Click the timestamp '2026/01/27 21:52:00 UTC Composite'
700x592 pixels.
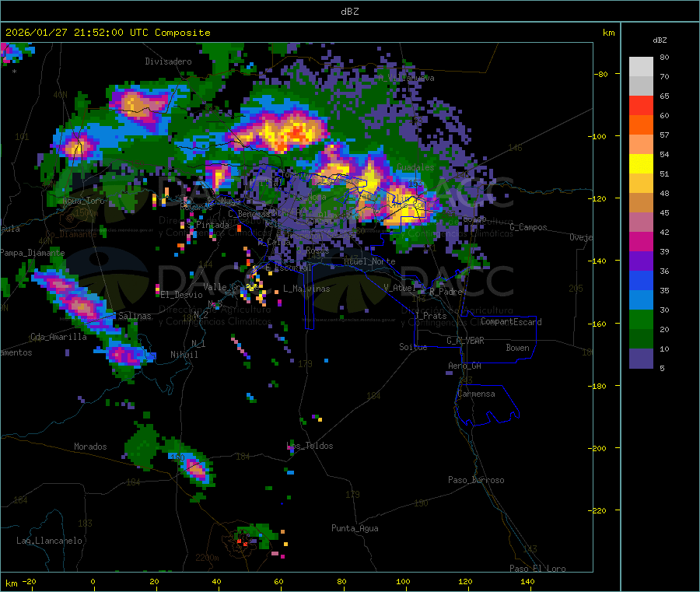107,33
